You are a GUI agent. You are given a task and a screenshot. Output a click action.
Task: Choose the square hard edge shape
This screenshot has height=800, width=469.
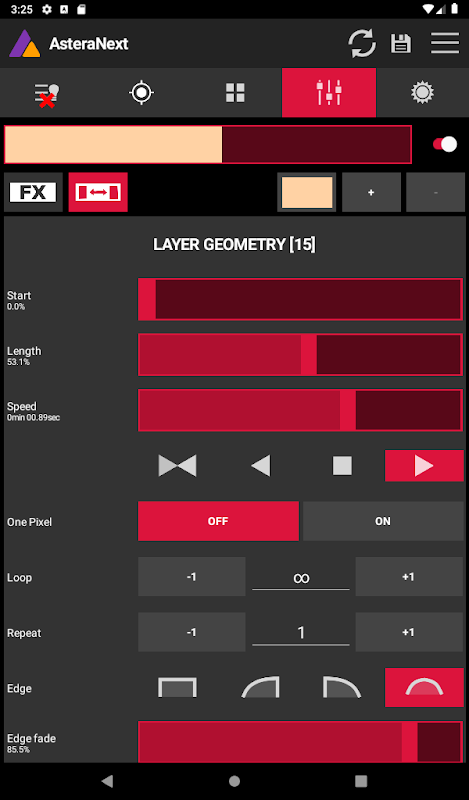pos(177,687)
